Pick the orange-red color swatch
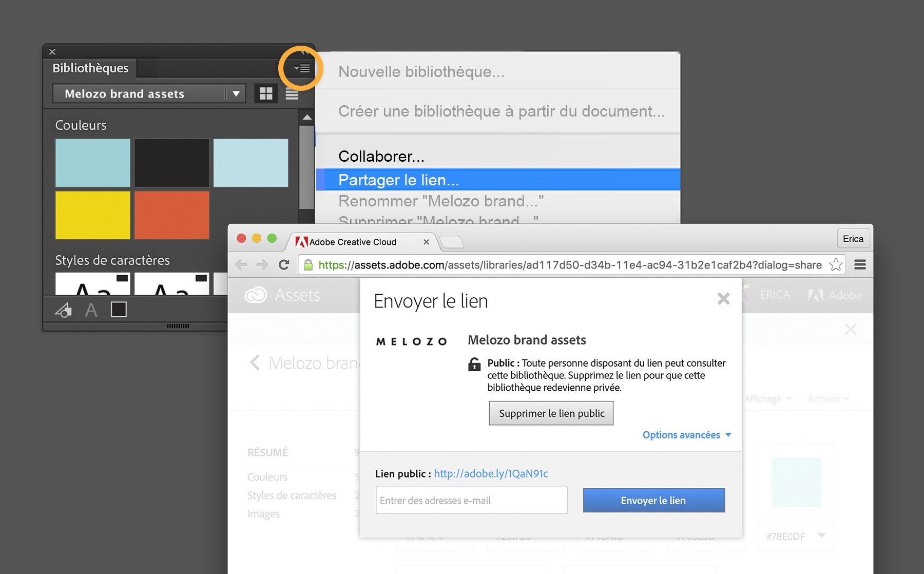The image size is (924, 574). pyautogui.click(x=172, y=215)
